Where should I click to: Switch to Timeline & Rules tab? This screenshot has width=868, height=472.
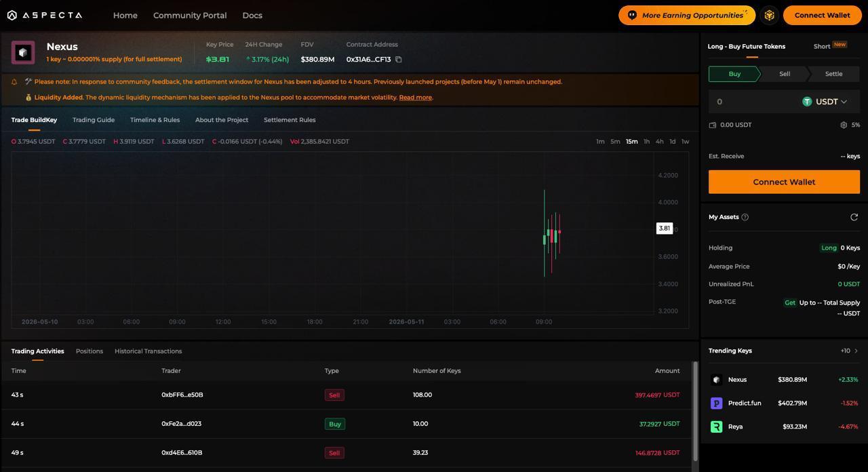tap(155, 120)
